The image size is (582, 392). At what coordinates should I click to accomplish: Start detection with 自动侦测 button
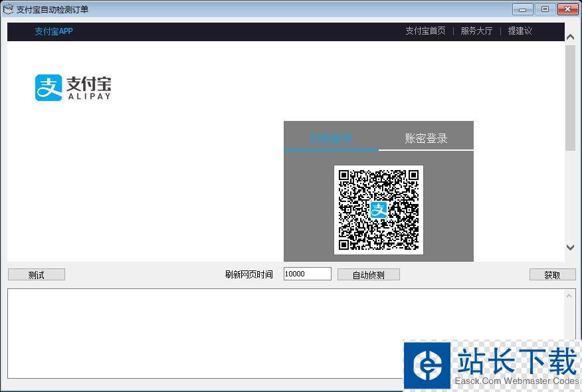[368, 274]
